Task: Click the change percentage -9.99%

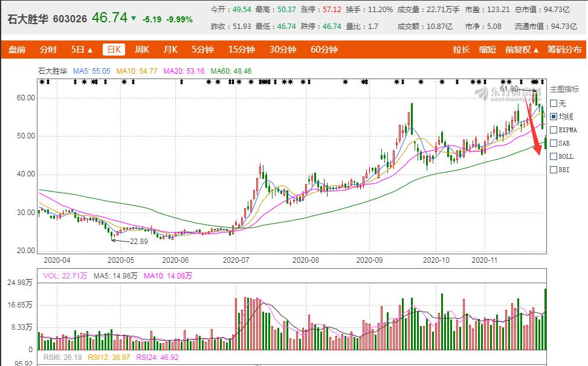Action: (x=179, y=19)
